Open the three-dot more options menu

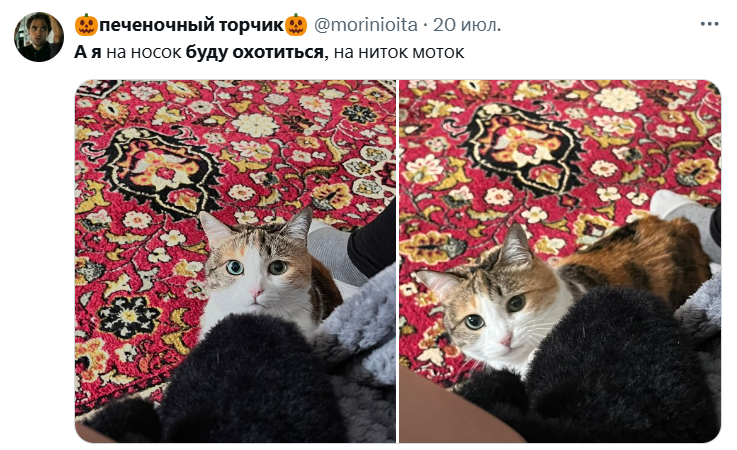(709, 24)
